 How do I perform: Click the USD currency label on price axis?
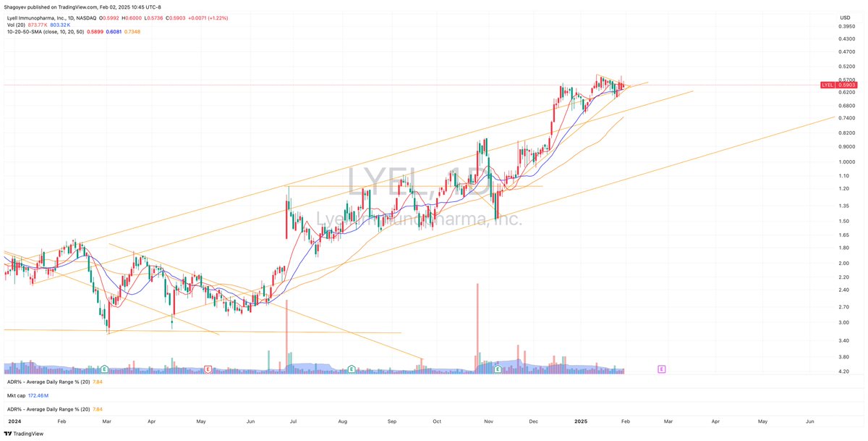pos(844,17)
